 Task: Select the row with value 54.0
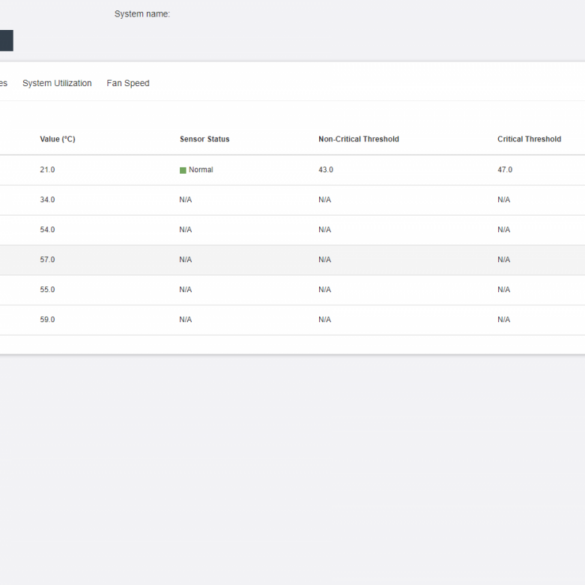tap(292, 230)
